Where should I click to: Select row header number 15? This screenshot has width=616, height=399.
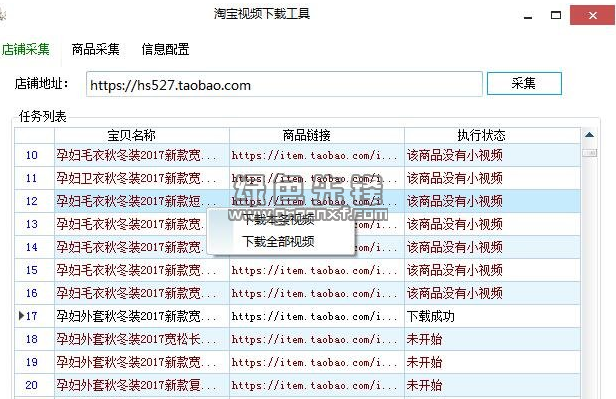coord(34,270)
